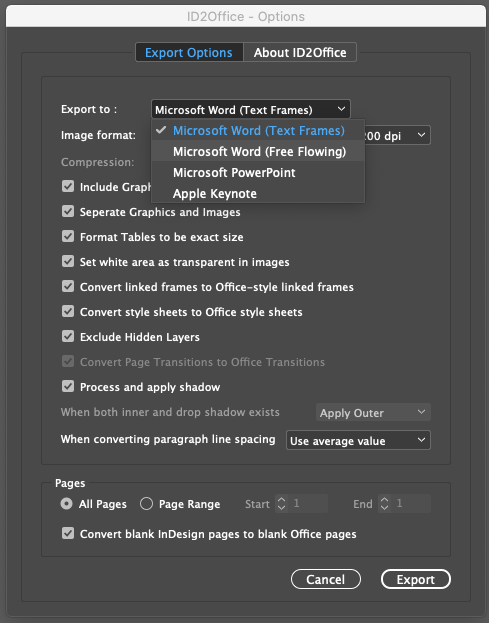Click the Cancel button
The height and width of the screenshot is (623, 489).
point(326,579)
